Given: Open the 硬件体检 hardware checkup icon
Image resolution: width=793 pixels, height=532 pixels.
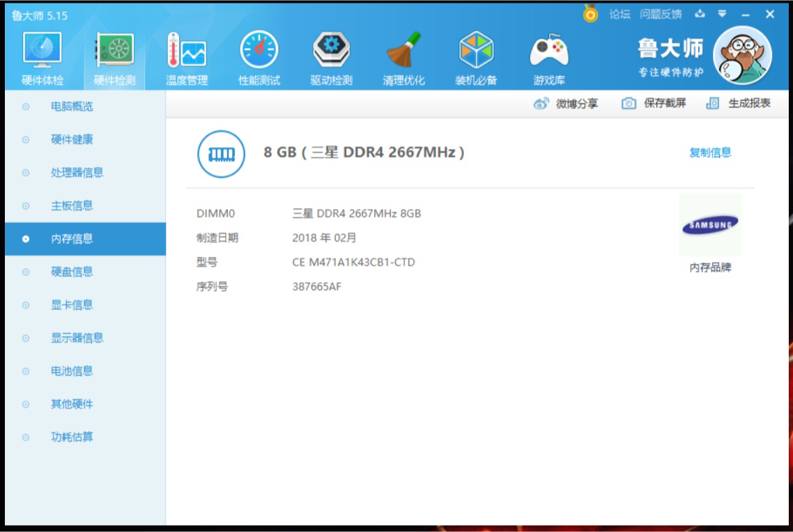Looking at the screenshot, I should [x=43, y=58].
